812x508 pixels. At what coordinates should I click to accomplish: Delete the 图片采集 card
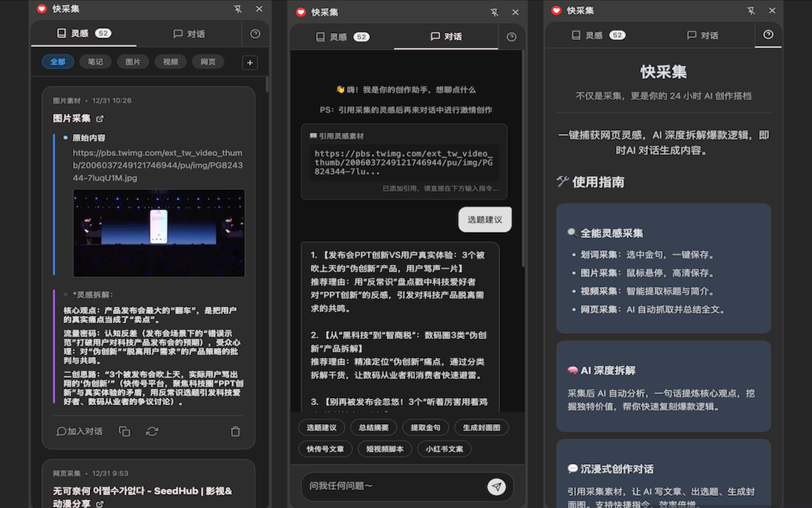pyautogui.click(x=235, y=431)
